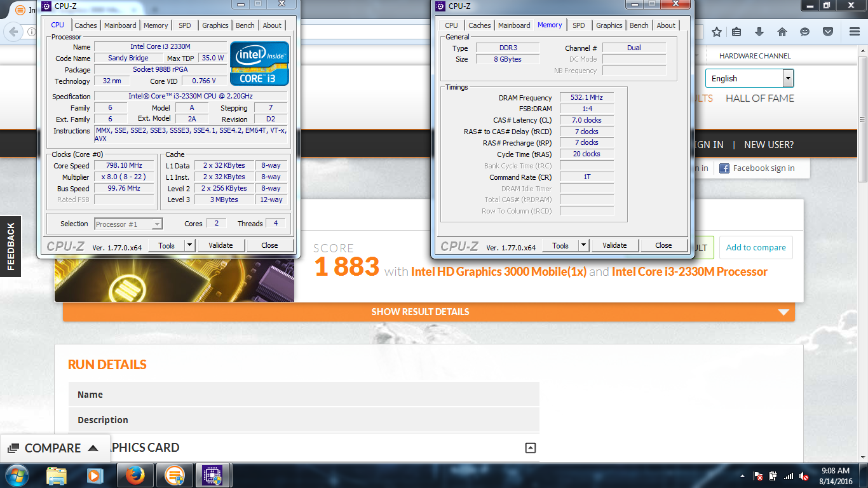Viewport: 868px width, 488px height.
Task: Switch to Caches tab in left CPU-Z
Action: [86, 25]
